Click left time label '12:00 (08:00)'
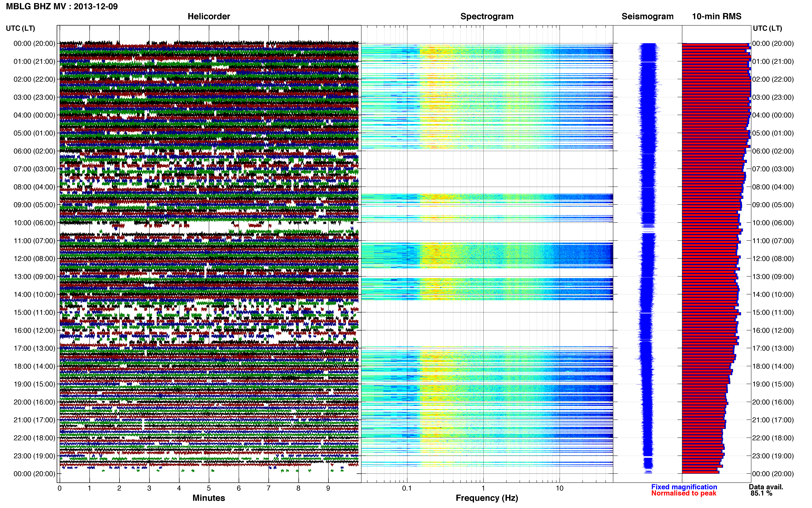 tap(34, 259)
